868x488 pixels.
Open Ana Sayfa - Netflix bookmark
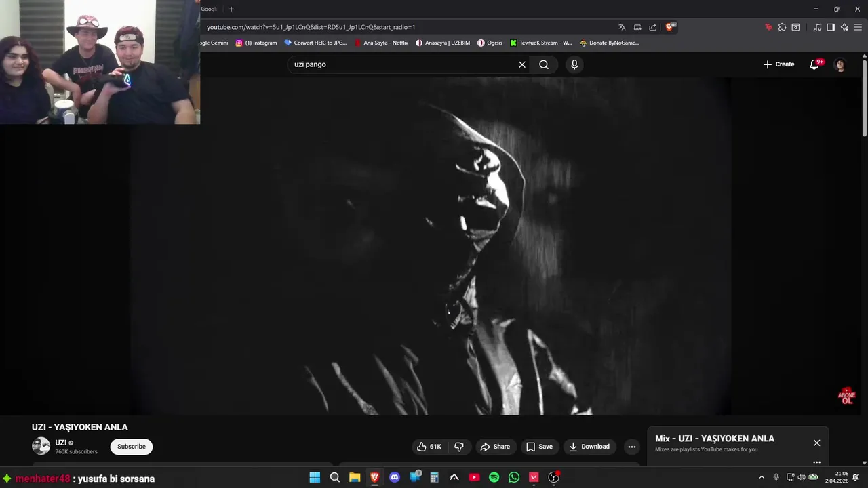tap(381, 43)
